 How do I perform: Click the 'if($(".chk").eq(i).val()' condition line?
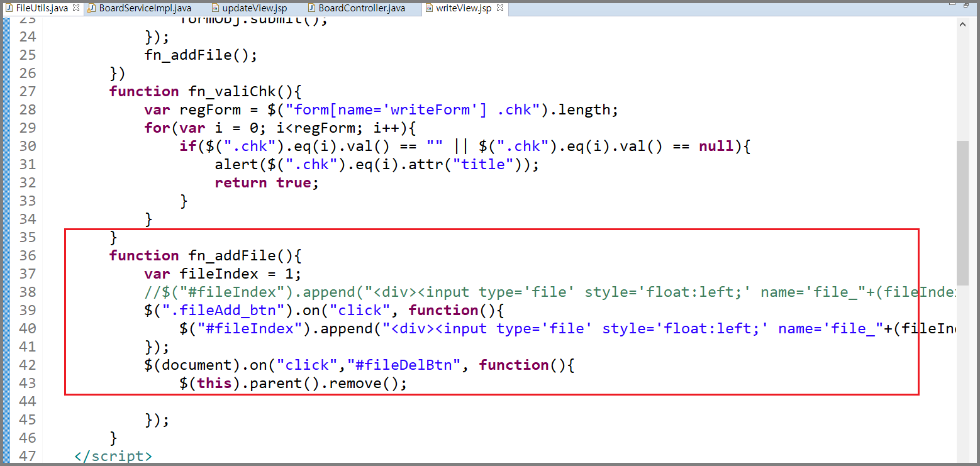pyautogui.click(x=465, y=146)
